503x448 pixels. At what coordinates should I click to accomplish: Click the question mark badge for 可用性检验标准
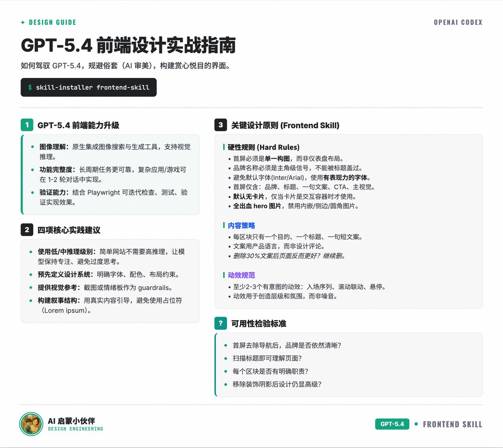coord(221,323)
